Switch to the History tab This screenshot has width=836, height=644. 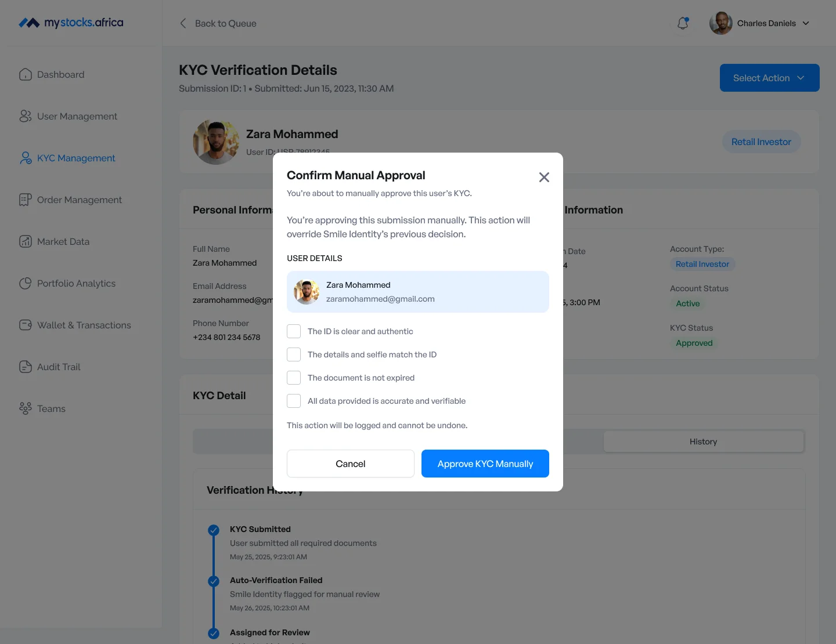pos(704,442)
